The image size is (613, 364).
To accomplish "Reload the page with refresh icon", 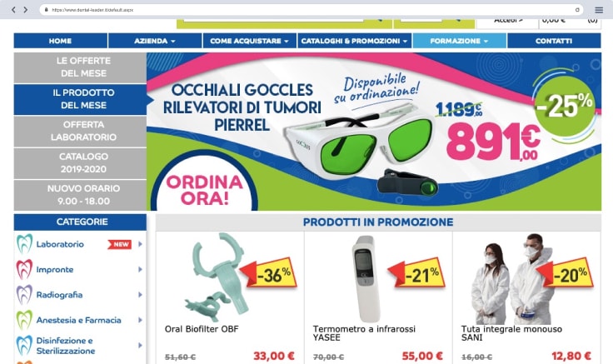I will coord(577,10).
